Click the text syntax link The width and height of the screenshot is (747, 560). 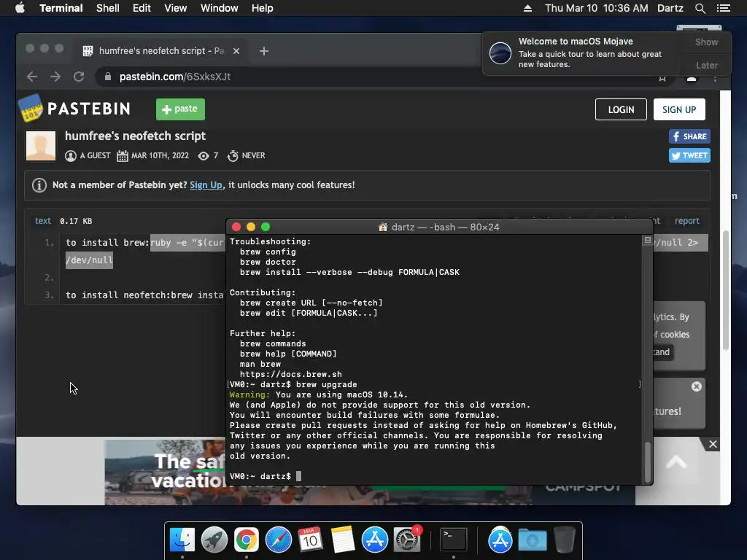click(x=43, y=220)
